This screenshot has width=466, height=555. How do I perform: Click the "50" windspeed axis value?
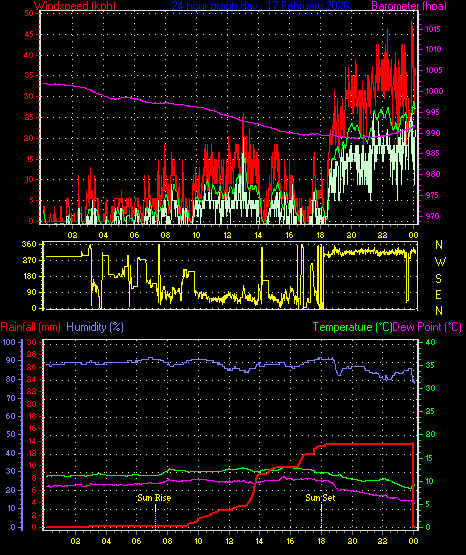click(x=29, y=13)
